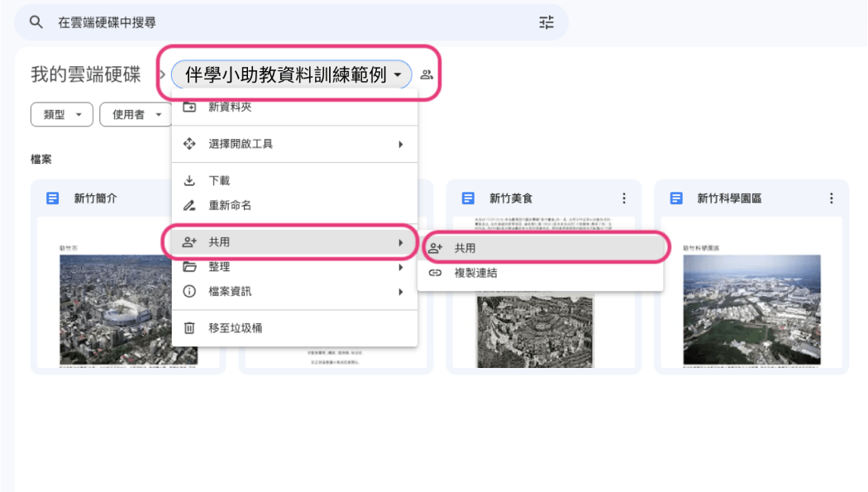
Task: Expand the 整理 submenu arrow
Action: click(x=401, y=267)
